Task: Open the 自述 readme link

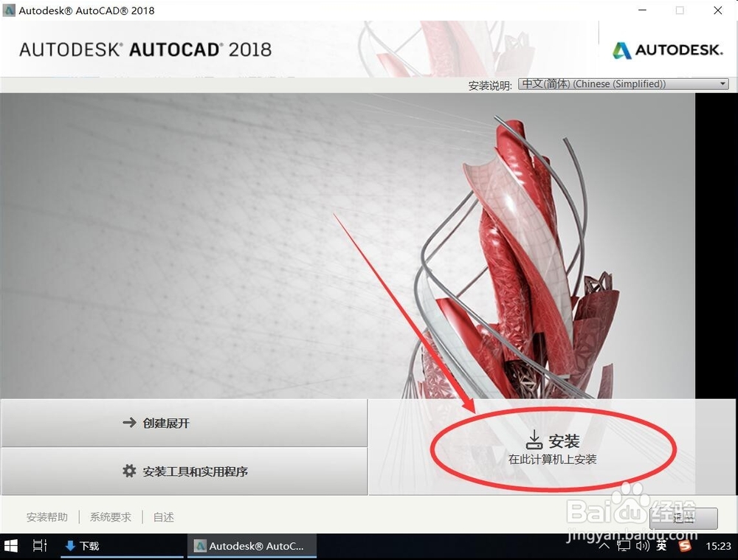Action: tap(163, 517)
